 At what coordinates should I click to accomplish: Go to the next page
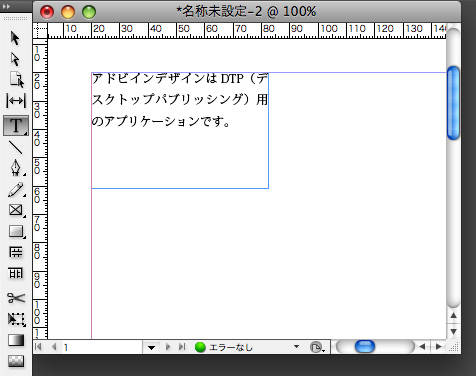(x=168, y=347)
